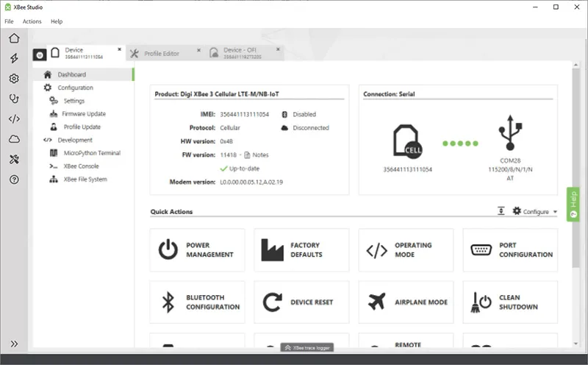Open the Actions menu

point(32,21)
